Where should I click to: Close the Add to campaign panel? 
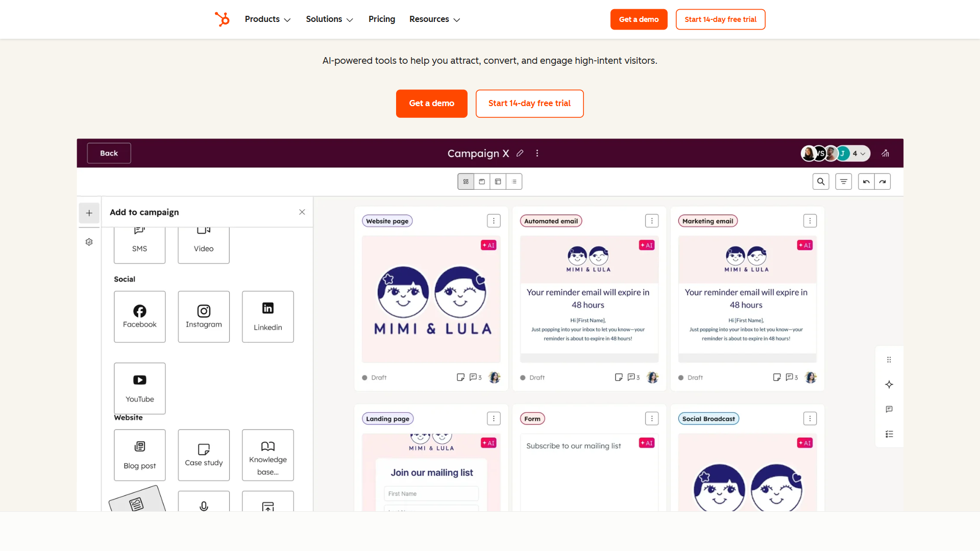(302, 212)
